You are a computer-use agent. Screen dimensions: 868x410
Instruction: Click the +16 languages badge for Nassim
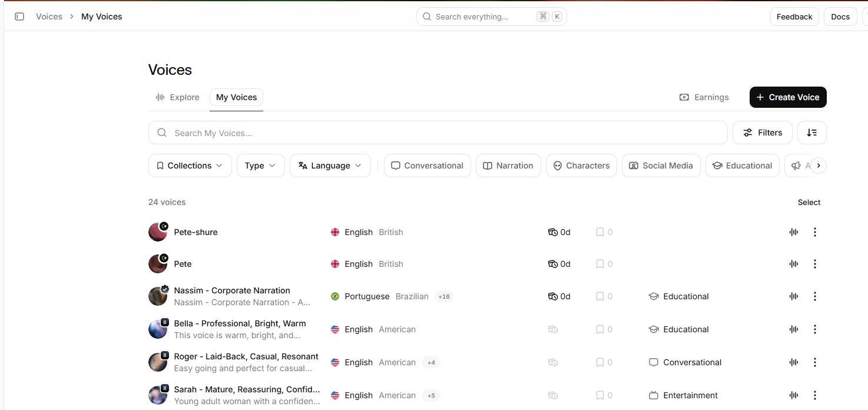(444, 296)
